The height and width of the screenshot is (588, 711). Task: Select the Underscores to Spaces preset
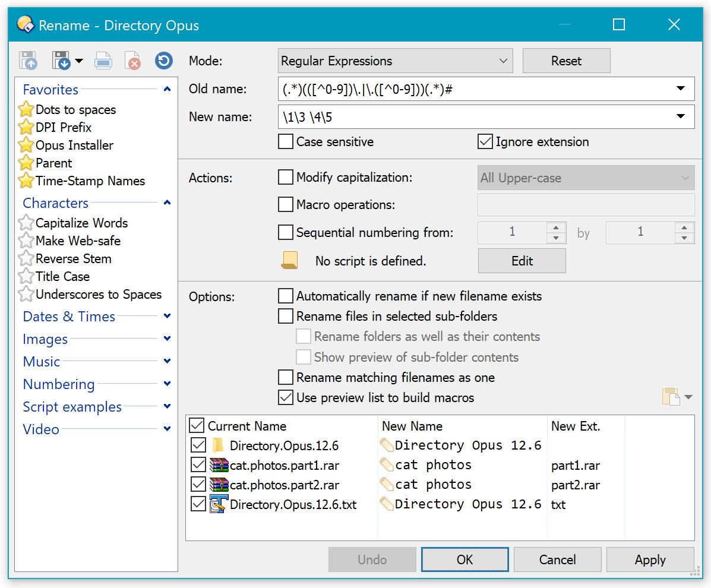coord(99,294)
